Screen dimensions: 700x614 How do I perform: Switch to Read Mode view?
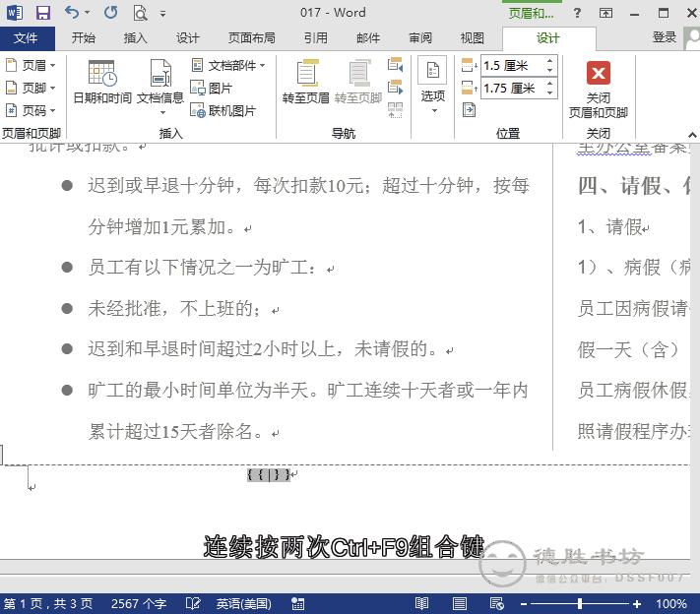(422, 604)
